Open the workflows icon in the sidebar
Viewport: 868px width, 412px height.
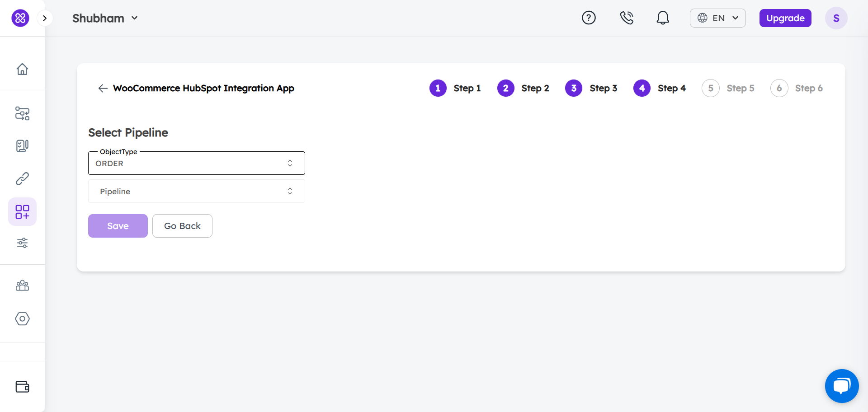click(x=22, y=113)
